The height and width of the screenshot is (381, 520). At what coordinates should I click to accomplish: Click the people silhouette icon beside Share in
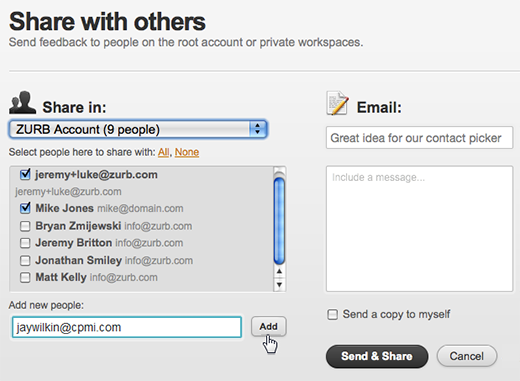pyautogui.click(x=22, y=102)
